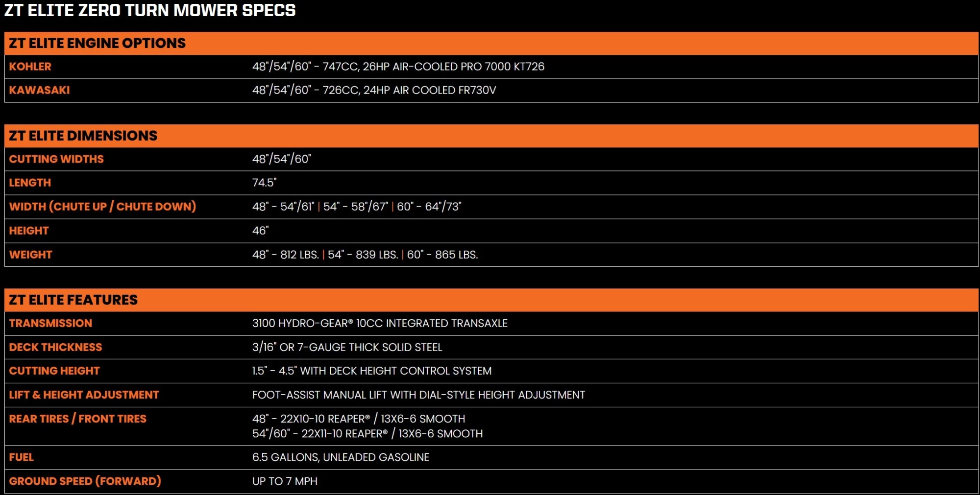Image resolution: width=980 pixels, height=495 pixels.
Task: Select the 48" 22X10-10 Reaper tire line
Action: pos(359,419)
